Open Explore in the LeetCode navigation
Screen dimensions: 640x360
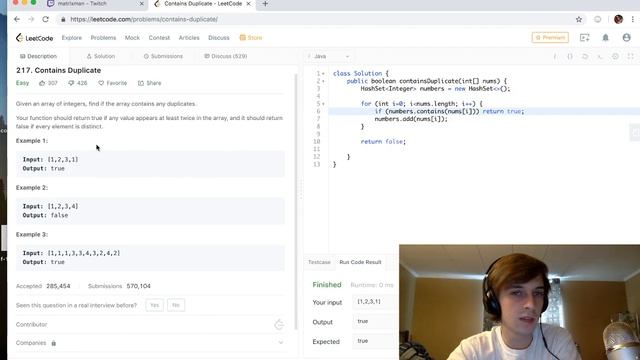pyautogui.click(x=72, y=38)
